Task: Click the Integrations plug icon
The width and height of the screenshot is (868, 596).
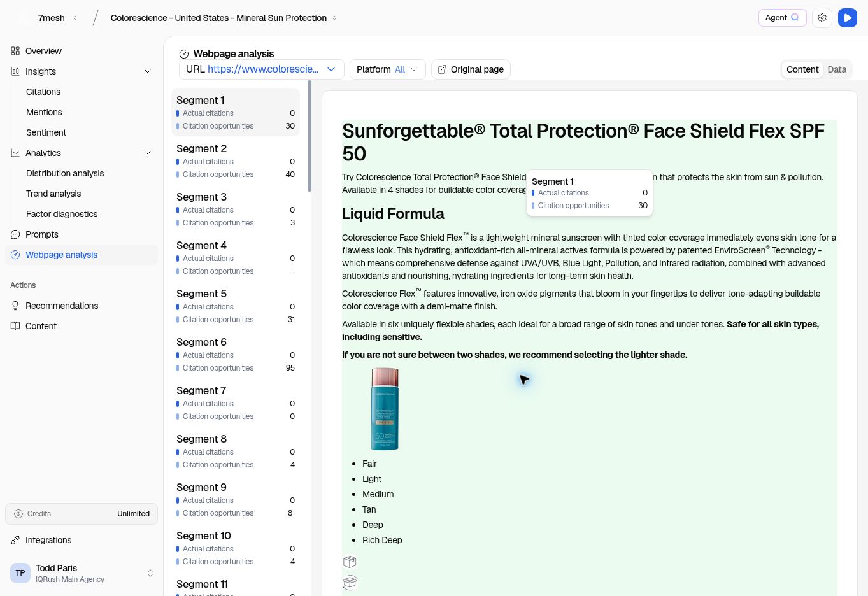Action: coord(15,540)
